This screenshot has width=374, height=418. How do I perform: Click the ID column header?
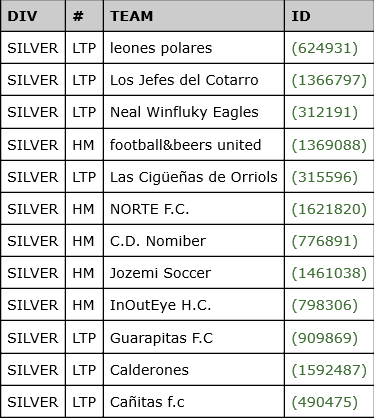(330, 16)
